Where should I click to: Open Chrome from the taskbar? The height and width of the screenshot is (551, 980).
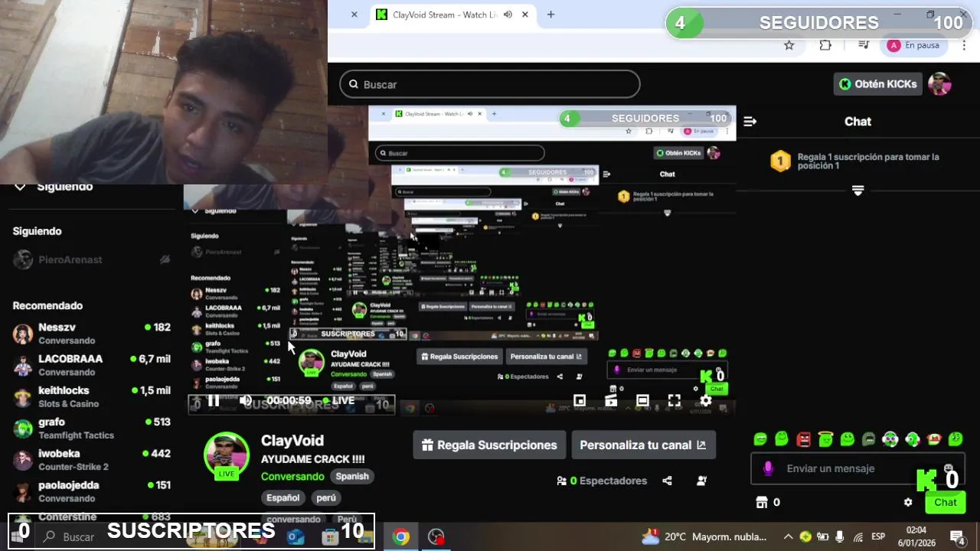pyautogui.click(x=401, y=536)
